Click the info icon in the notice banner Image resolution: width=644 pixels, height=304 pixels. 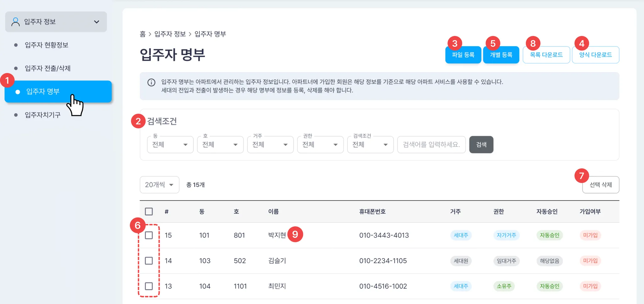[x=151, y=82]
